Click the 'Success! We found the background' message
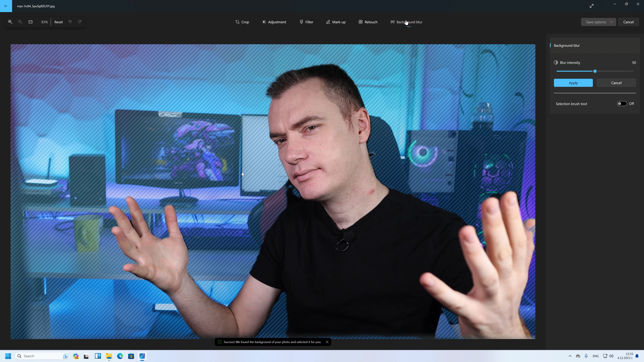 tap(272, 342)
